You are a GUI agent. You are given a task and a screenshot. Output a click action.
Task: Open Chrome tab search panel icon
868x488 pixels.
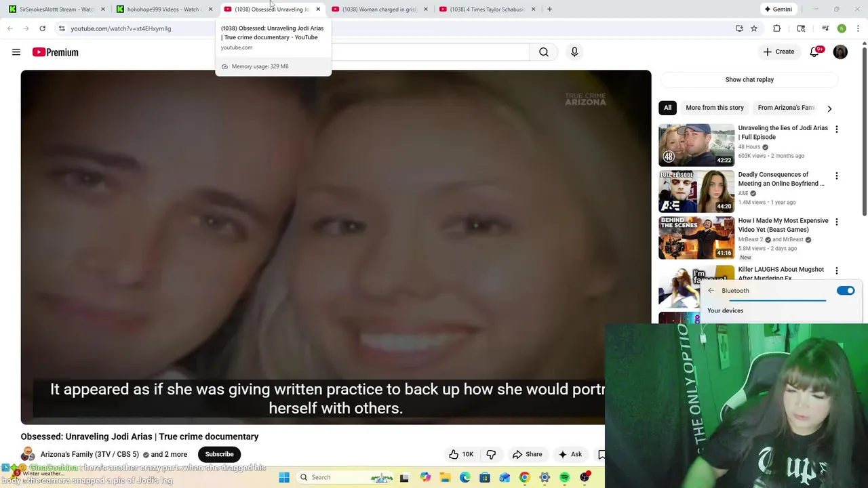[x=801, y=28]
